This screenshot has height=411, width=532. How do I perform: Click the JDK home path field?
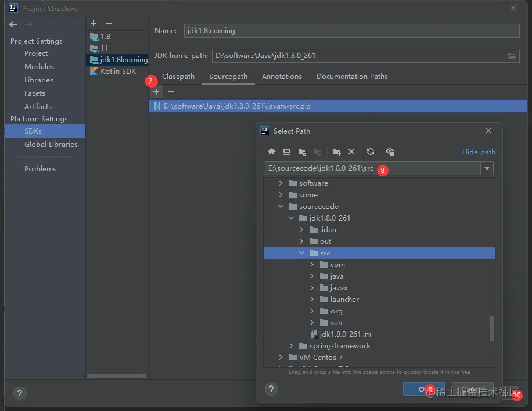pos(365,56)
